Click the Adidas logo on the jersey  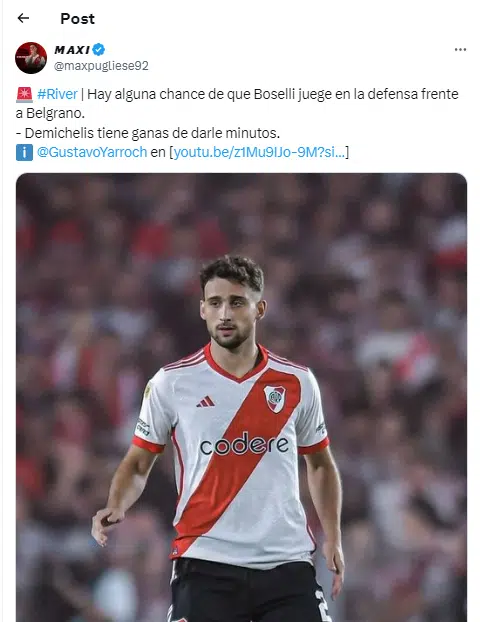[205, 401]
